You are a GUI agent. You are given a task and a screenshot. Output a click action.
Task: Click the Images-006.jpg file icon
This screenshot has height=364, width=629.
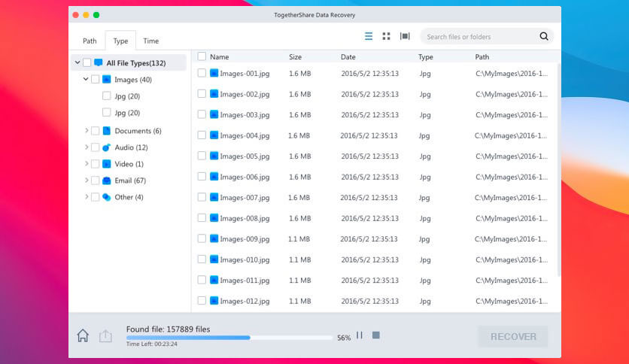(214, 177)
